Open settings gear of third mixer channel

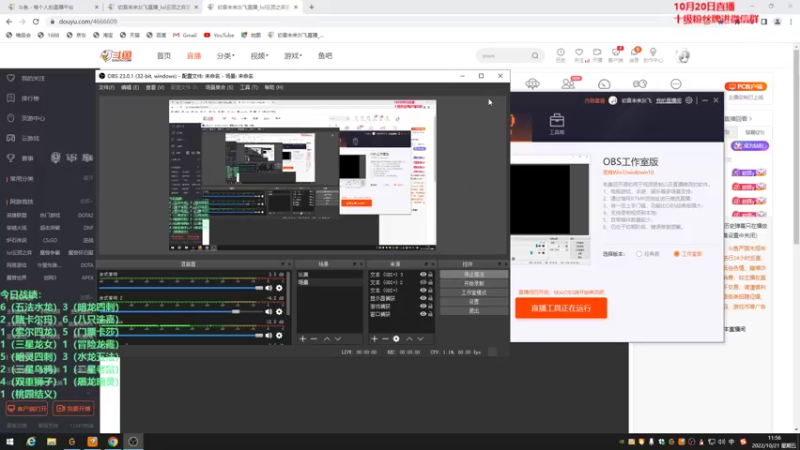coord(279,336)
